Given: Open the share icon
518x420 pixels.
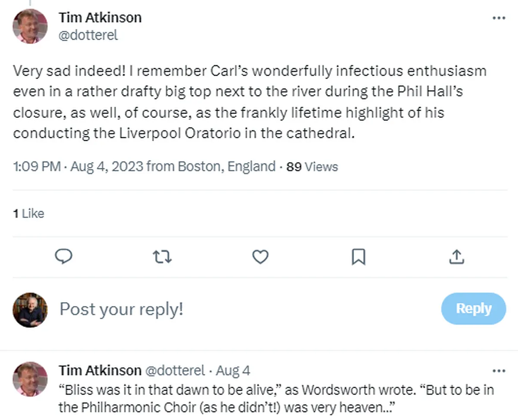Looking at the screenshot, I should pos(456,256).
